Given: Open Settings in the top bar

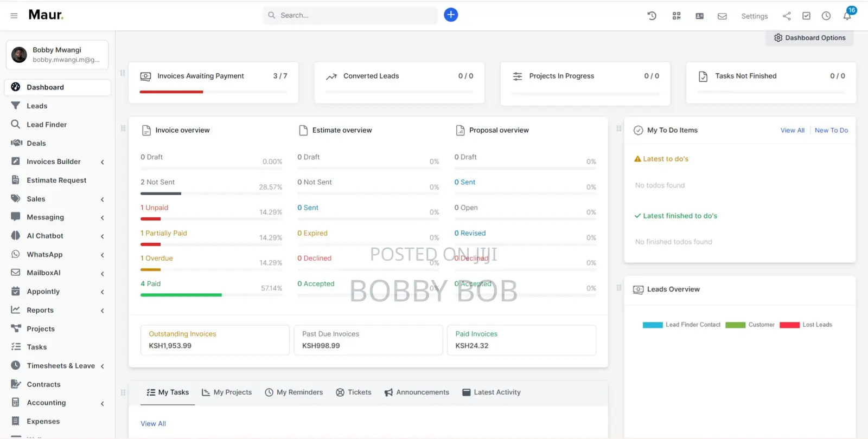Looking at the screenshot, I should tap(755, 16).
